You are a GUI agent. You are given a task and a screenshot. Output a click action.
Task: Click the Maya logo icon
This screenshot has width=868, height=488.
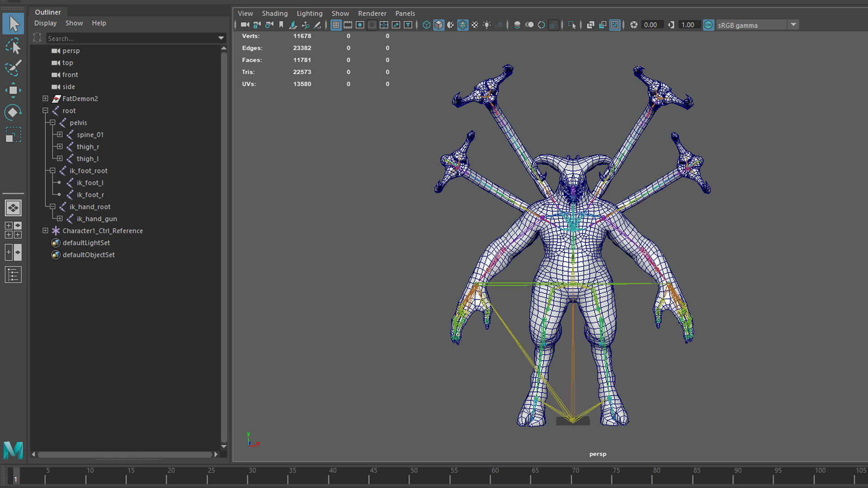pyautogui.click(x=13, y=450)
